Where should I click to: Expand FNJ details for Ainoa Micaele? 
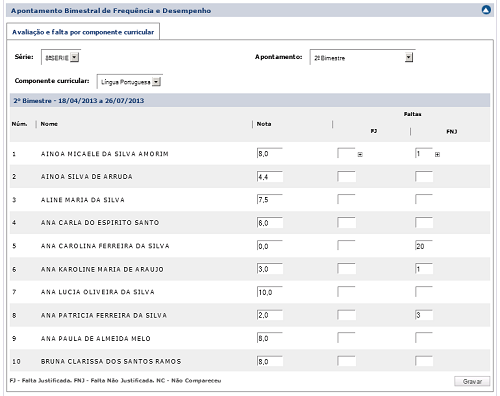pyautogui.click(x=437, y=154)
